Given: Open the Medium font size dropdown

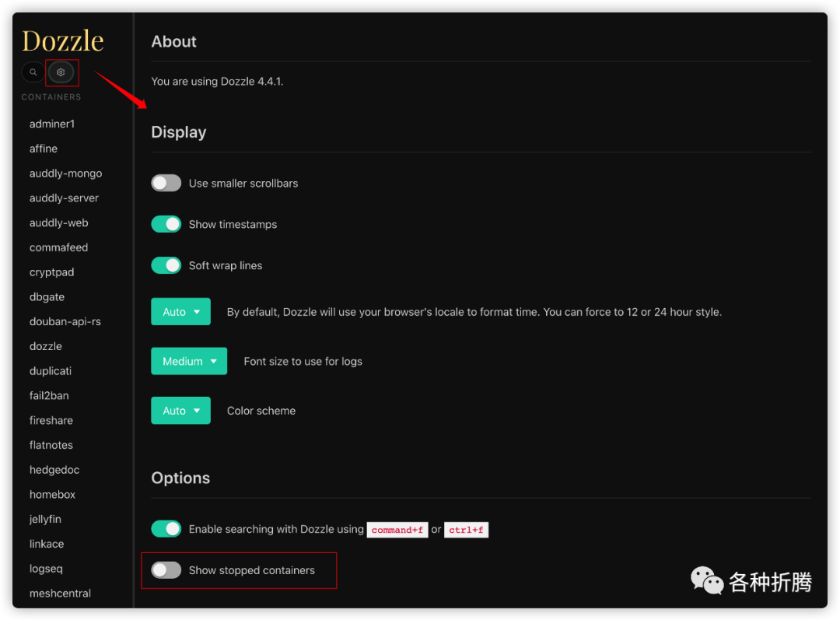Looking at the screenshot, I should [x=189, y=361].
